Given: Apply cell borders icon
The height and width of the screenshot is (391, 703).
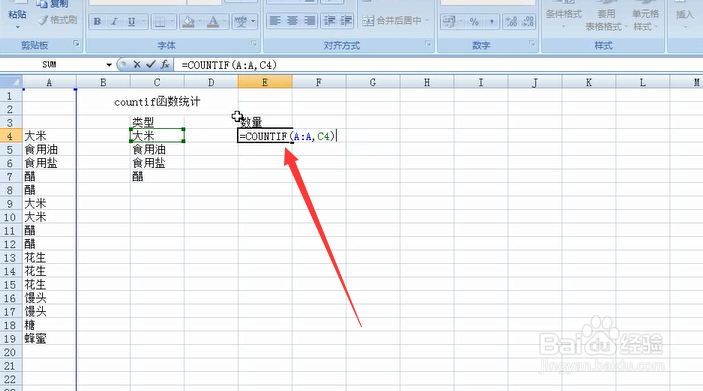Looking at the screenshot, I should 160,21.
